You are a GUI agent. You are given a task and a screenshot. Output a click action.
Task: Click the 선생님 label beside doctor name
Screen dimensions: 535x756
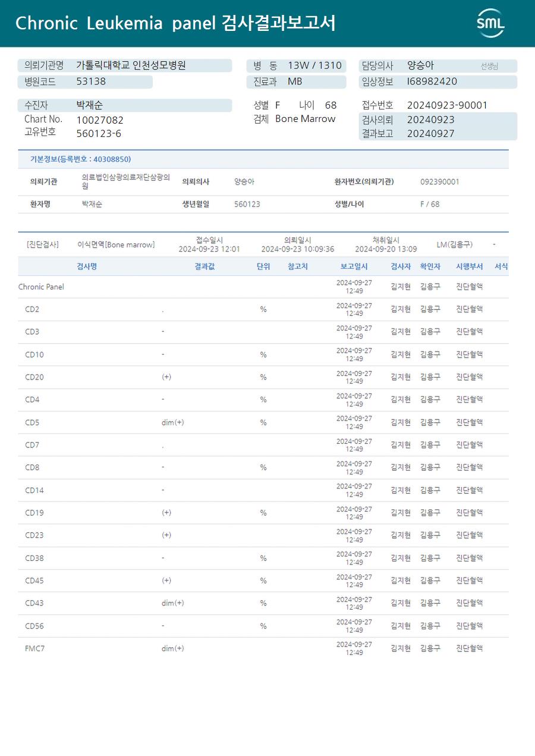[x=489, y=66]
